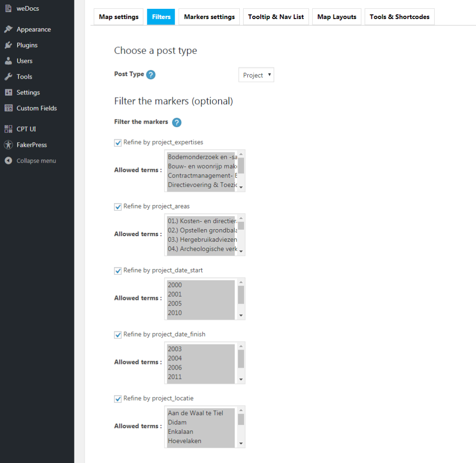Toggle Refine by project_areas checkbox
Screen dimensions: 476x463
tap(118, 207)
